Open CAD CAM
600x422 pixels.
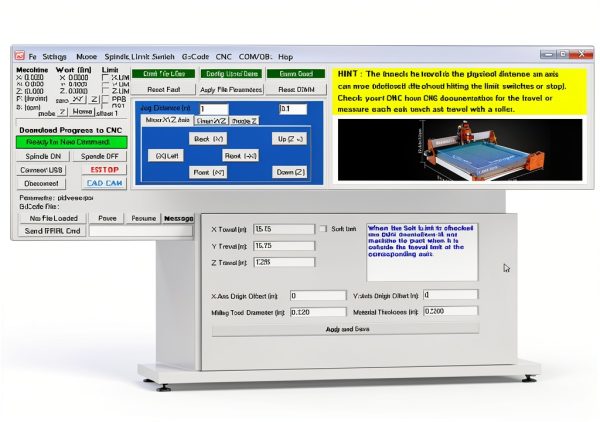(104, 183)
